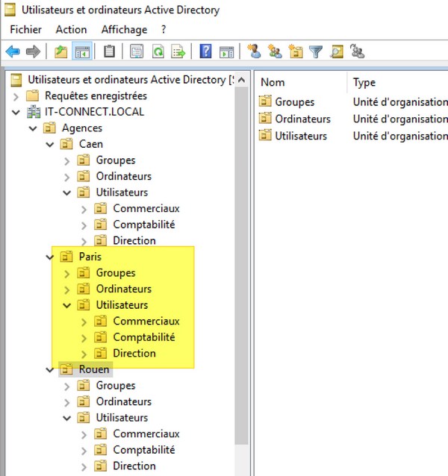Select the Caen OU in tree
This screenshot has width=448, height=476.
point(90,144)
